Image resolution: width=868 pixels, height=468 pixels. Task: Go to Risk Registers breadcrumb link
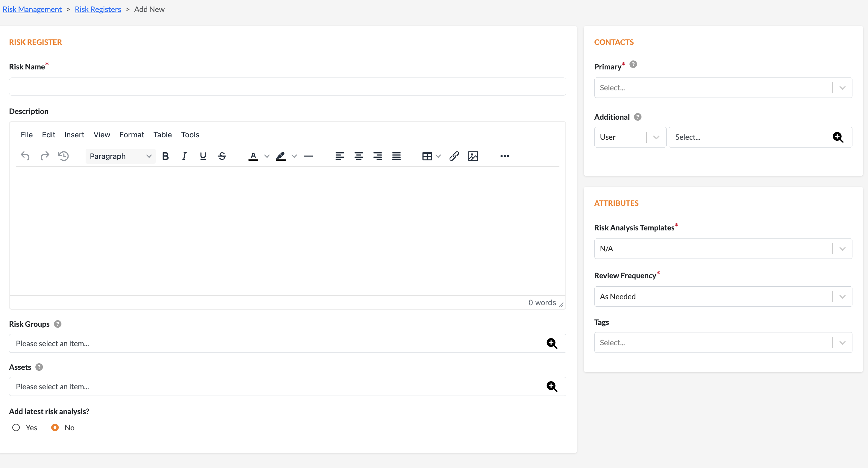pyautogui.click(x=98, y=10)
